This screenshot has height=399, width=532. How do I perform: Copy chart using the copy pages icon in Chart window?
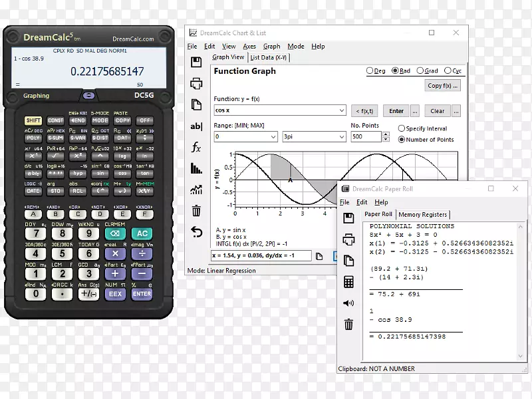[x=196, y=104]
